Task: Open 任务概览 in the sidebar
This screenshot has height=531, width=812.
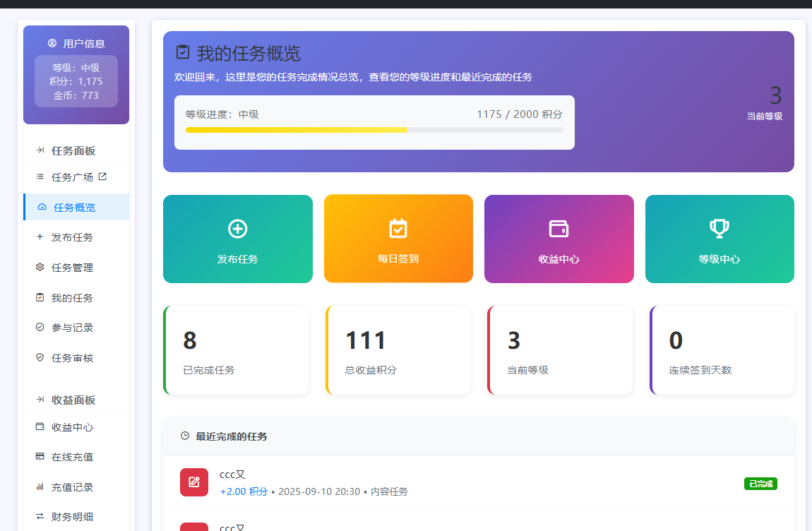Action: tap(74, 208)
